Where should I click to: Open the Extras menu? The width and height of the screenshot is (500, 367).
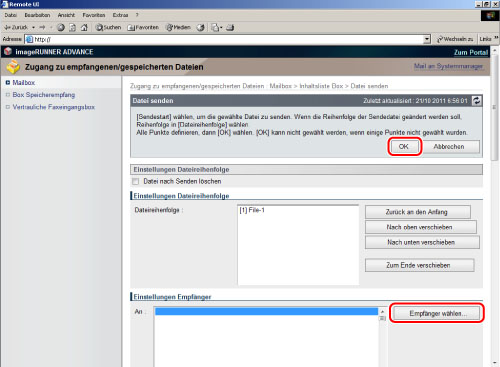click(120, 15)
